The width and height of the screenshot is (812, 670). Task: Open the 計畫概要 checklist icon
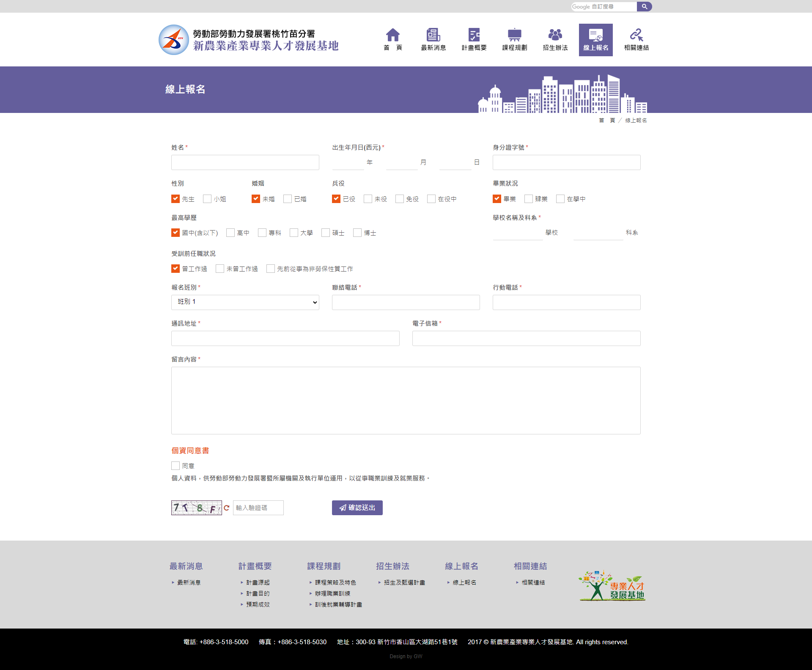click(474, 35)
